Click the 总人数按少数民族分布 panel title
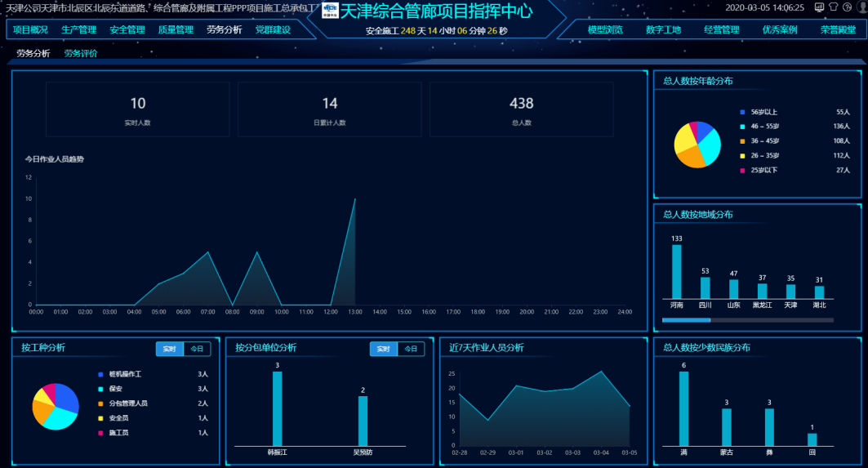Viewport: 868px width, 468px height. [707, 347]
